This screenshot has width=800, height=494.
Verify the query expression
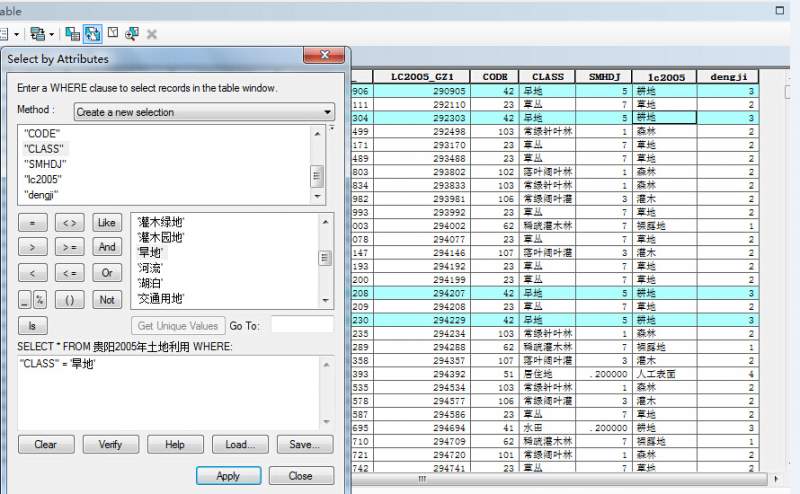(111, 444)
